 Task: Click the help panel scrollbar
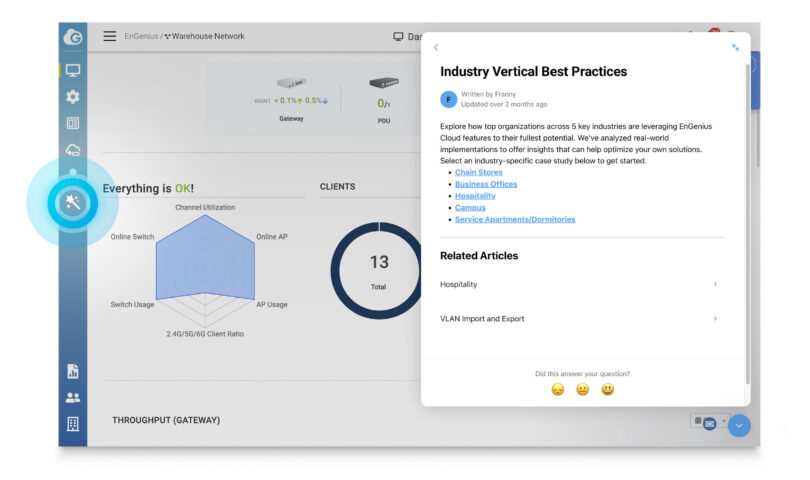tap(747, 222)
